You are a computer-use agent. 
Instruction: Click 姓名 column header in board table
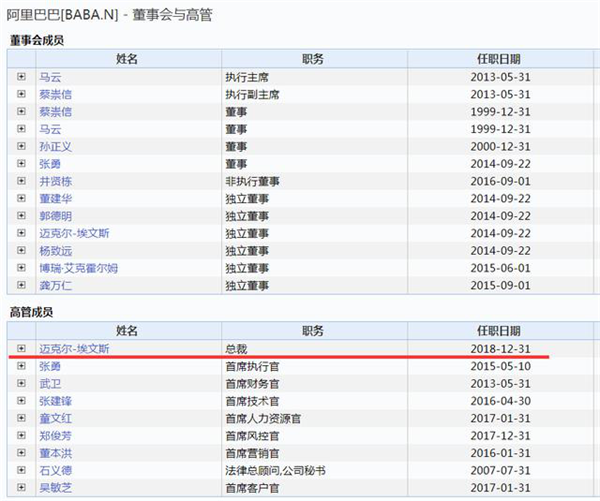point(128,59)
